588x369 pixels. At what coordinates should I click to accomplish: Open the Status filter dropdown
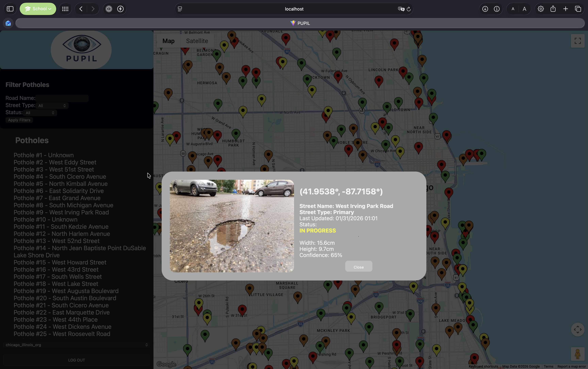point(40,113)
